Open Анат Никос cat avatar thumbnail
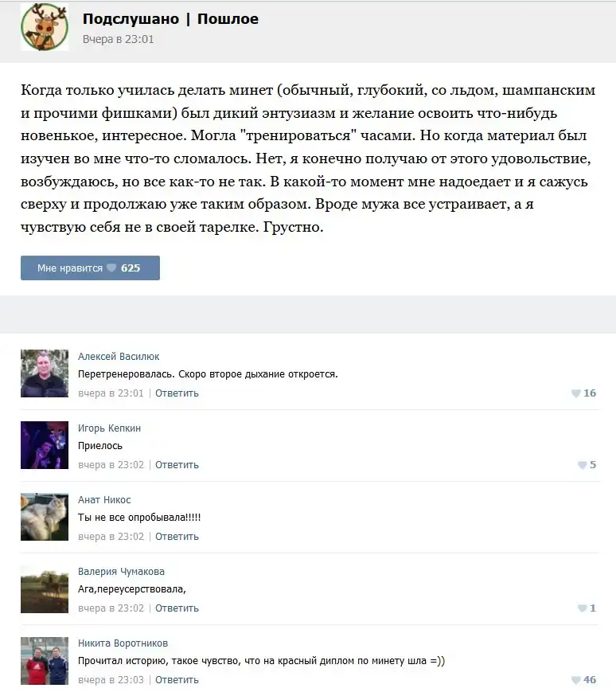 coord(45,517)
